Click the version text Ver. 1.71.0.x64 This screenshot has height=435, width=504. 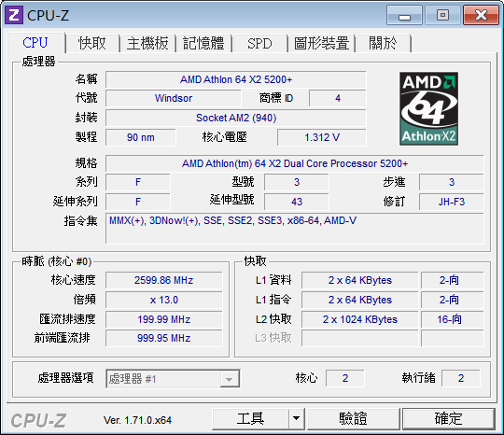137,420
